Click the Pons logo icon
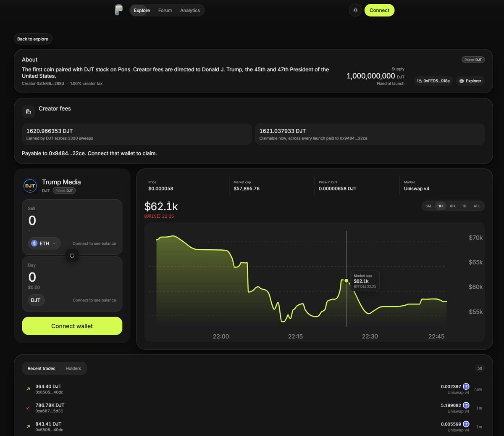Screen dimensions: 504x436 119,10
